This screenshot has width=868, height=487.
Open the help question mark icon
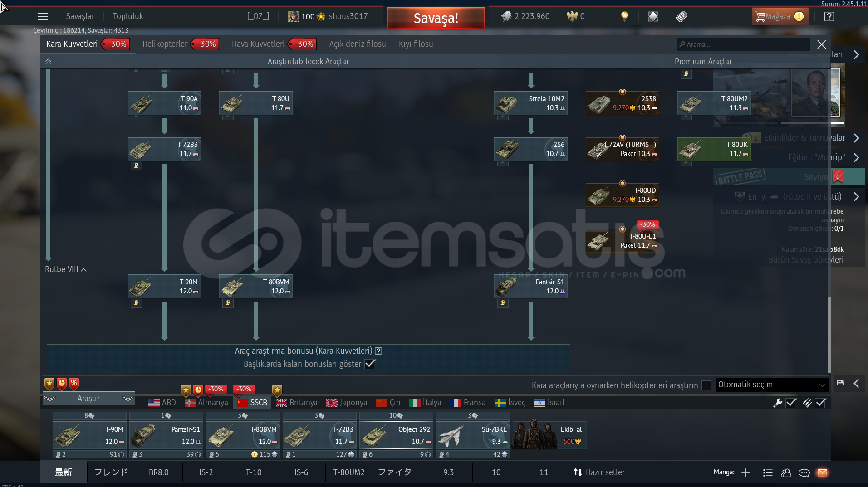(x=829, y=17)
